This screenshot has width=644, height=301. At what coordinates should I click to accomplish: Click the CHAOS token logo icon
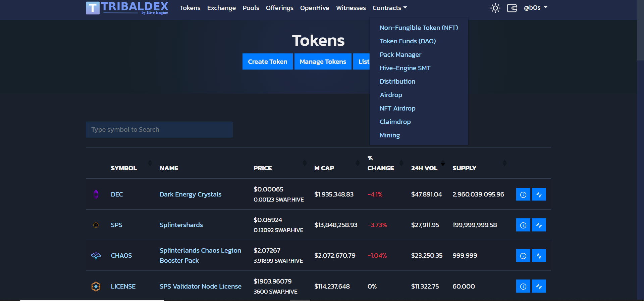pyautogui.click(x=96, y=256)
